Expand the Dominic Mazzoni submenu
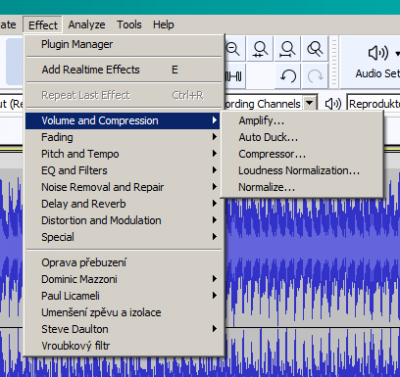Image resolution: width=400 pixels, height=377 pixels. [x=123, y=279]
